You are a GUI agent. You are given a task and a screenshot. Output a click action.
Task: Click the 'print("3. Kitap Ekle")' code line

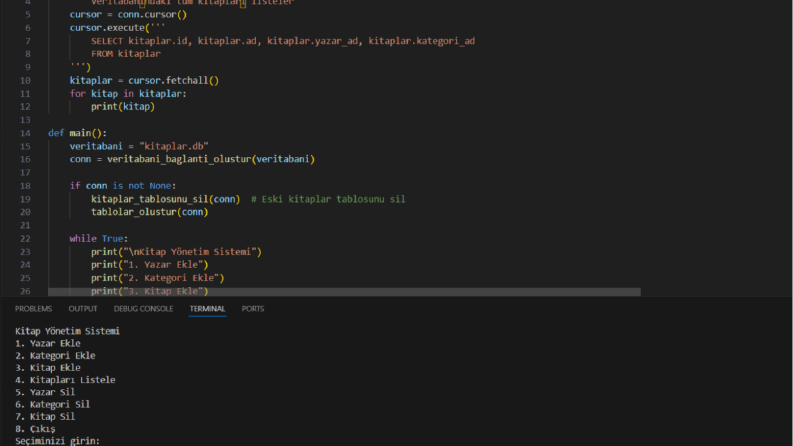150,291
